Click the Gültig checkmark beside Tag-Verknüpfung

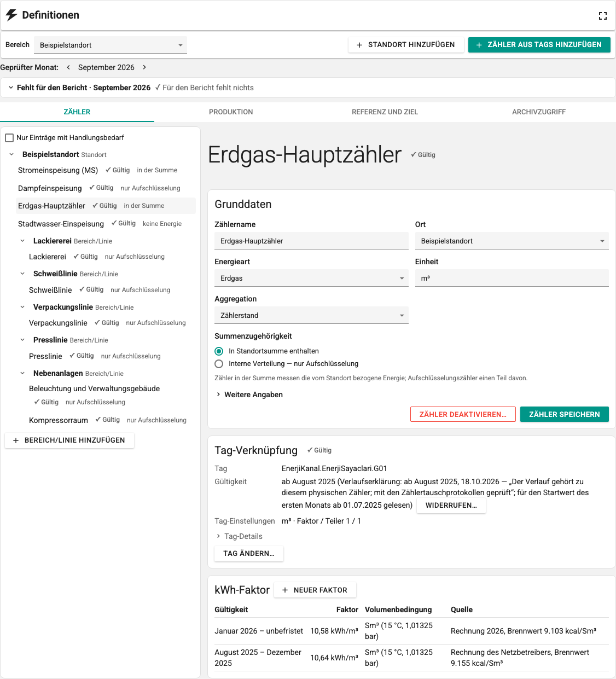[x=319, y=450]
